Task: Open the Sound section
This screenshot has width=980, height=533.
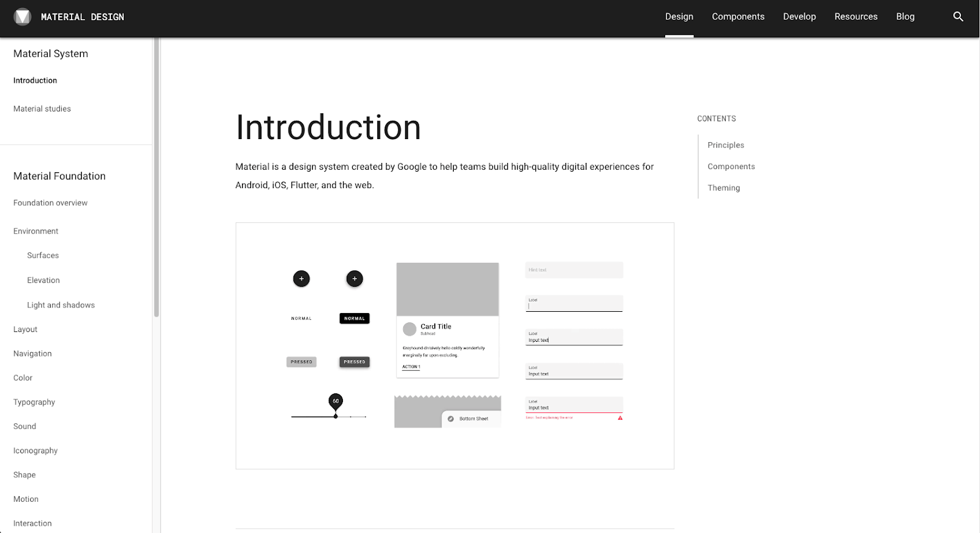Action: tap(24, 426)
